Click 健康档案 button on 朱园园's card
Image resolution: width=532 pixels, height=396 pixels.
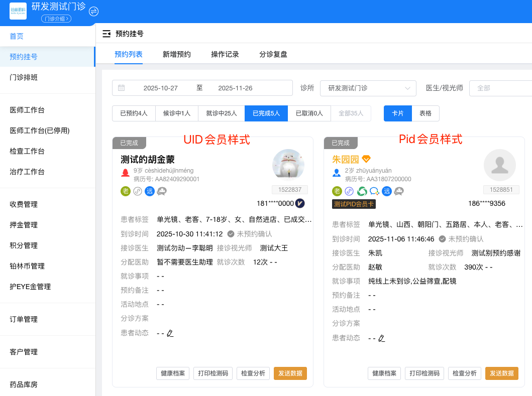tap(384, 373)
